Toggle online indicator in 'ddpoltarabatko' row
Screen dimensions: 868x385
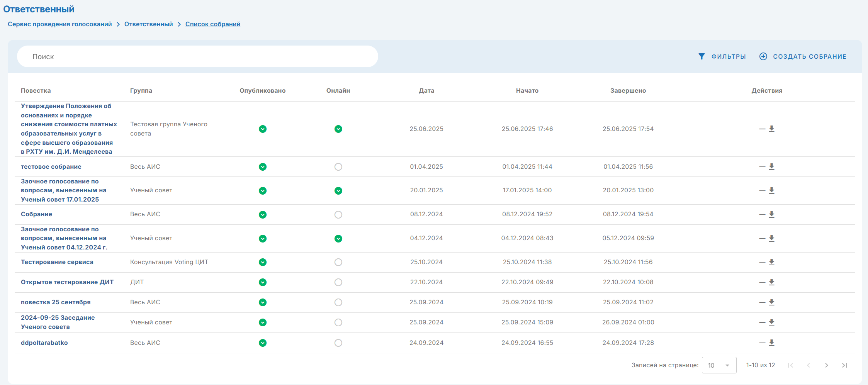click(x=338, y=343)
